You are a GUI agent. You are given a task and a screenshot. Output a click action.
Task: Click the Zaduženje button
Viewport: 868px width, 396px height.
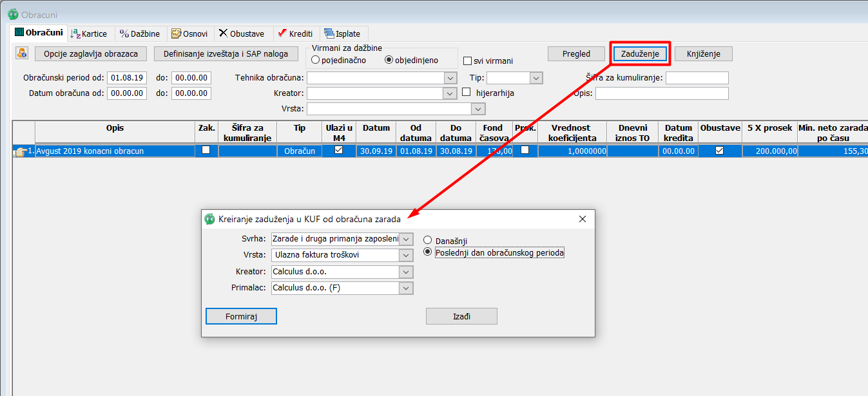click(x=640, y=54)
